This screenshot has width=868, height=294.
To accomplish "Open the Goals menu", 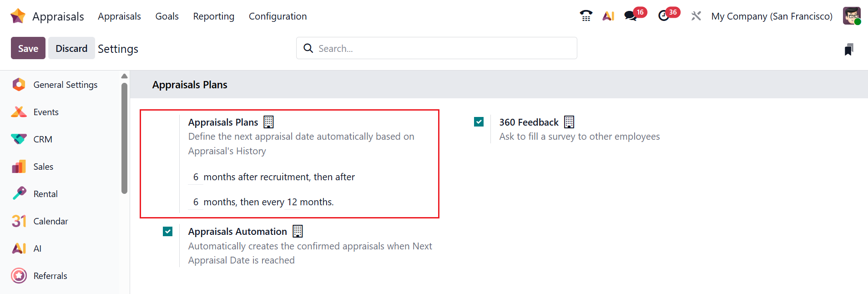I will pyautogui.click(x=167, y=16).
